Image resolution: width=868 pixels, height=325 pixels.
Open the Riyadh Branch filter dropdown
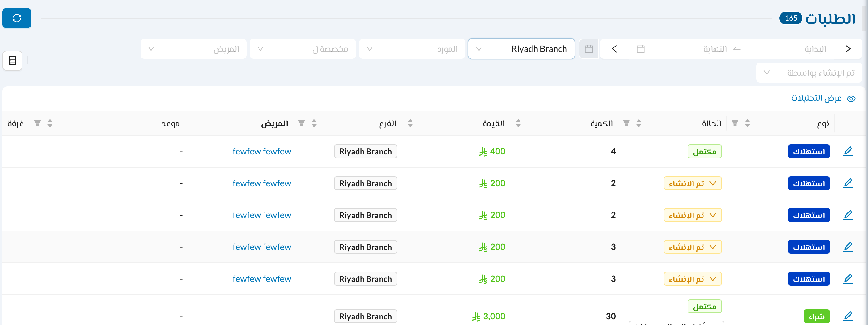(521, 49)
